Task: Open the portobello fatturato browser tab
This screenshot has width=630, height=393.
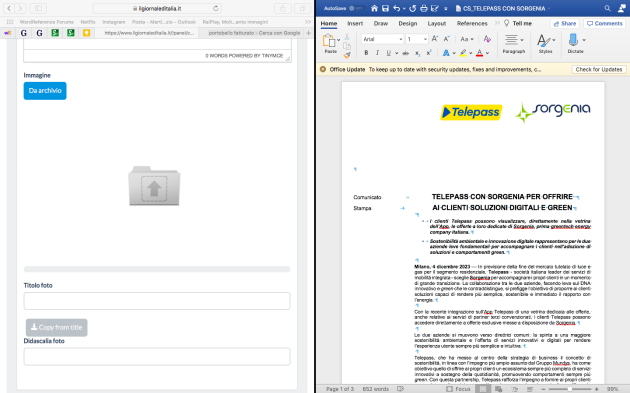Action: click(x=254, y=33)
